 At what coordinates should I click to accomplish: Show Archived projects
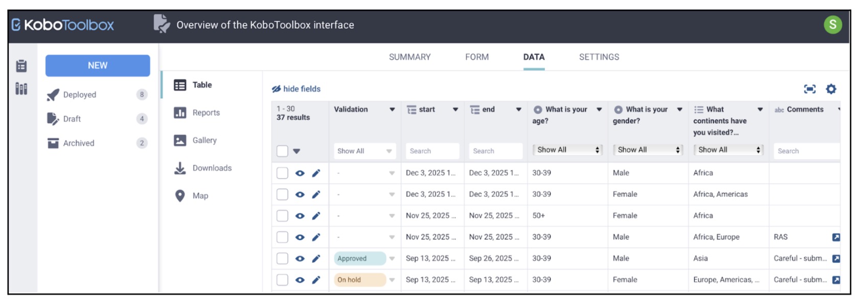[x=97, y=143]
